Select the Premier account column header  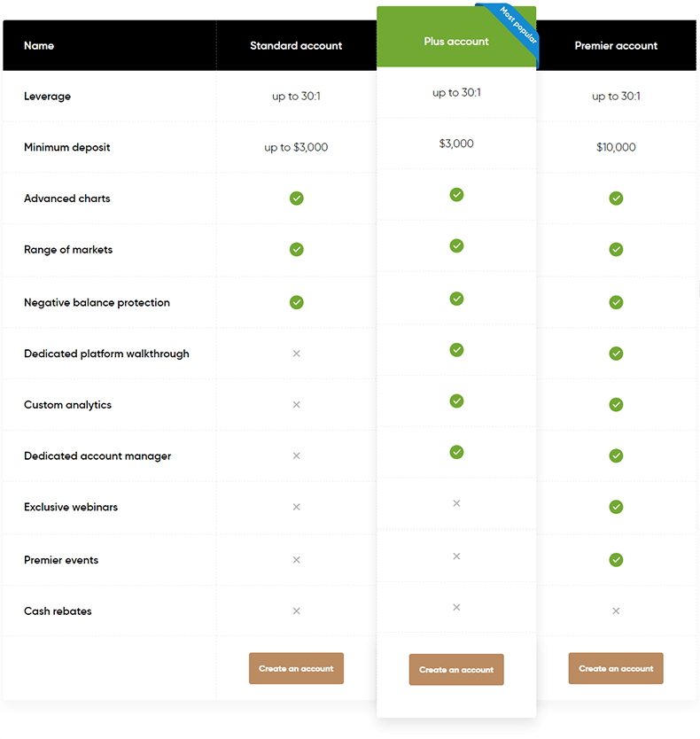tap(616, 46)
